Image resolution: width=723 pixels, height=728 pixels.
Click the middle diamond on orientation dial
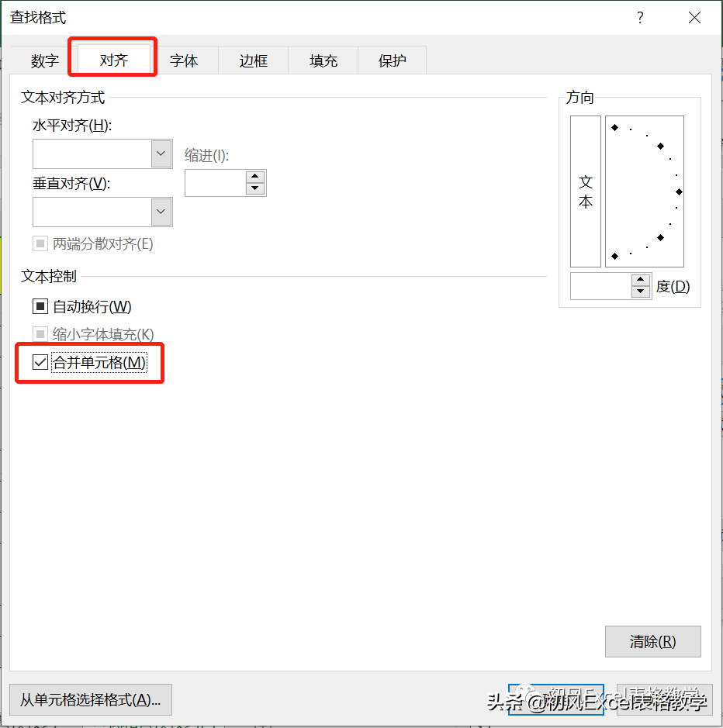tap(679, 191)
